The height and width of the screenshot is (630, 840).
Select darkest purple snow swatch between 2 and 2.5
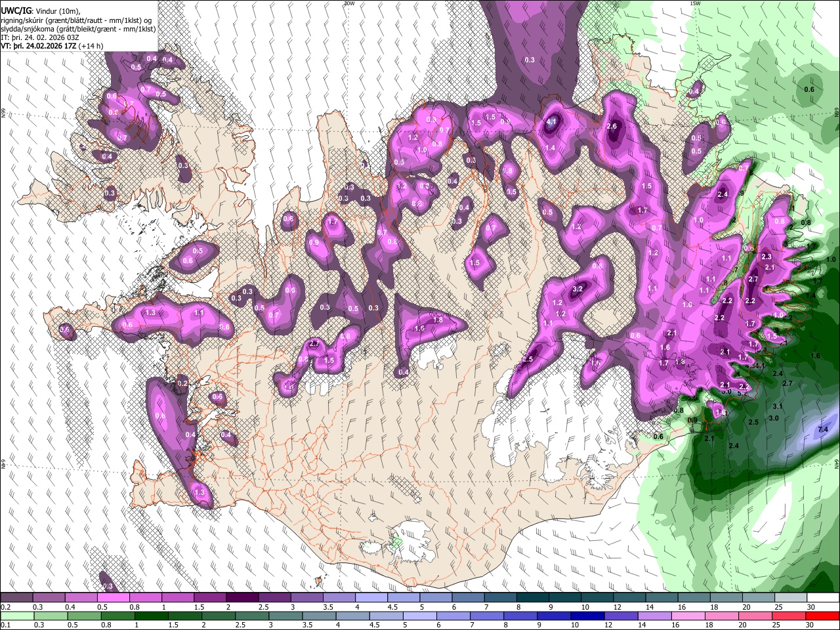click(x=242, y=598)
